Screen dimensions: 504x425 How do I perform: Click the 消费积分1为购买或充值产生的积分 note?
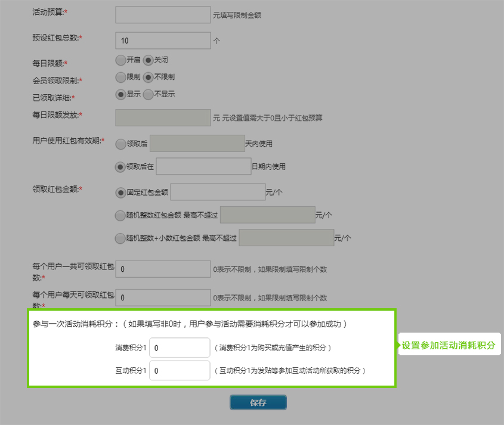(x=273, y=348)
